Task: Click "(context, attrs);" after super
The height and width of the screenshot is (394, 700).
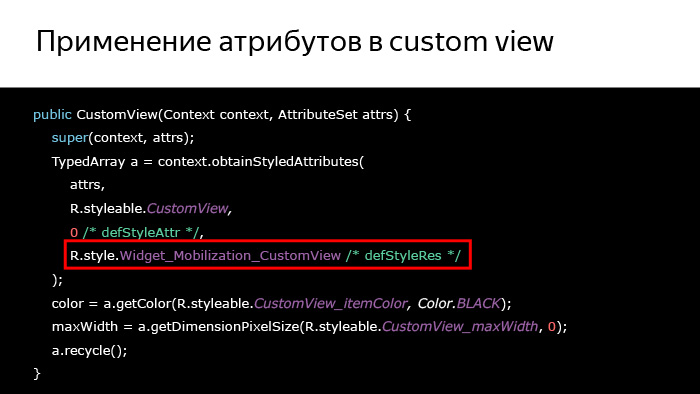Action: 141,138
